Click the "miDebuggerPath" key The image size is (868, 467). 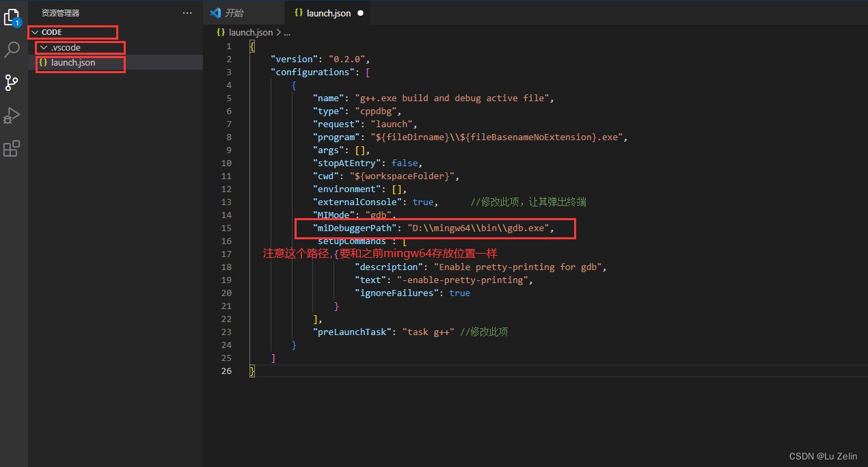pyautogui.click(x=355, y=228)
